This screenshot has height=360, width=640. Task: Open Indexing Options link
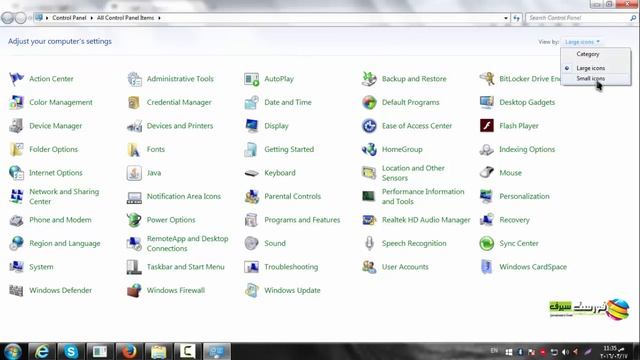(527, 149)
